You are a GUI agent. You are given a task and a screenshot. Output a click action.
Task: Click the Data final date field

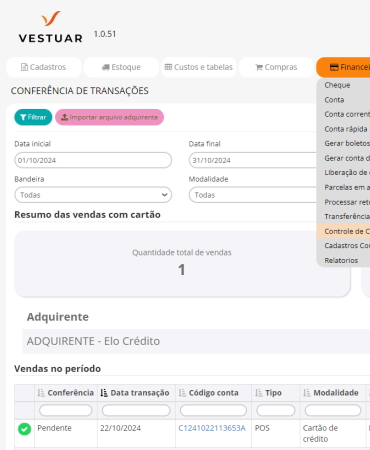(252, 160)
